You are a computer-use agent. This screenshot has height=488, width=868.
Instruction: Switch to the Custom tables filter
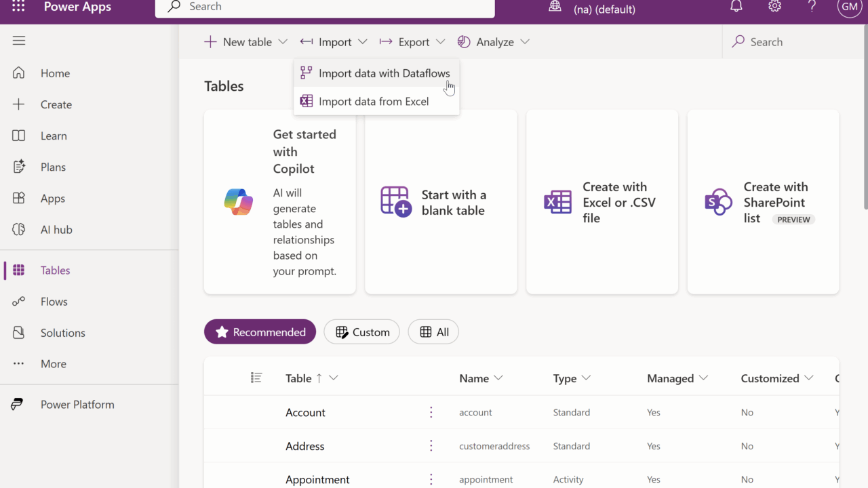pyautogui.click(x=362, y=332)
